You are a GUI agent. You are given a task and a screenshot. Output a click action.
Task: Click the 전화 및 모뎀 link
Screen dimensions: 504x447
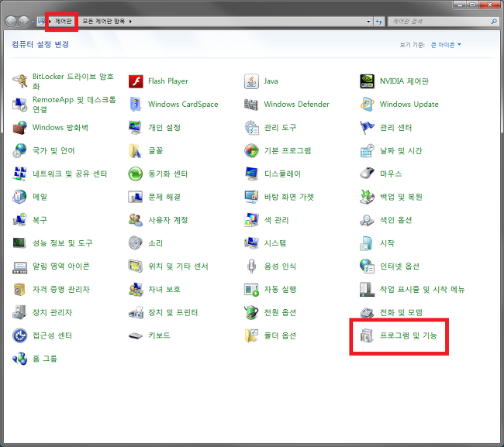click(x=401, y=312)
